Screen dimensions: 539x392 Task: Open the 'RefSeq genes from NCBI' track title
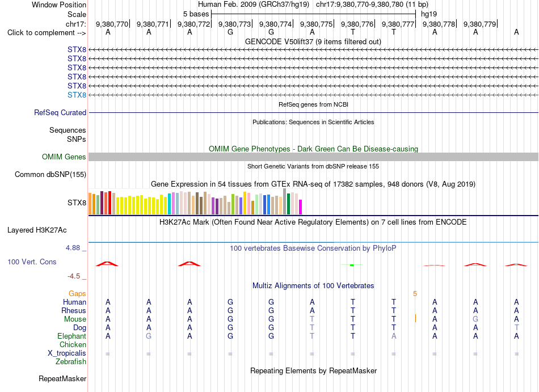(x=313, y=104)
